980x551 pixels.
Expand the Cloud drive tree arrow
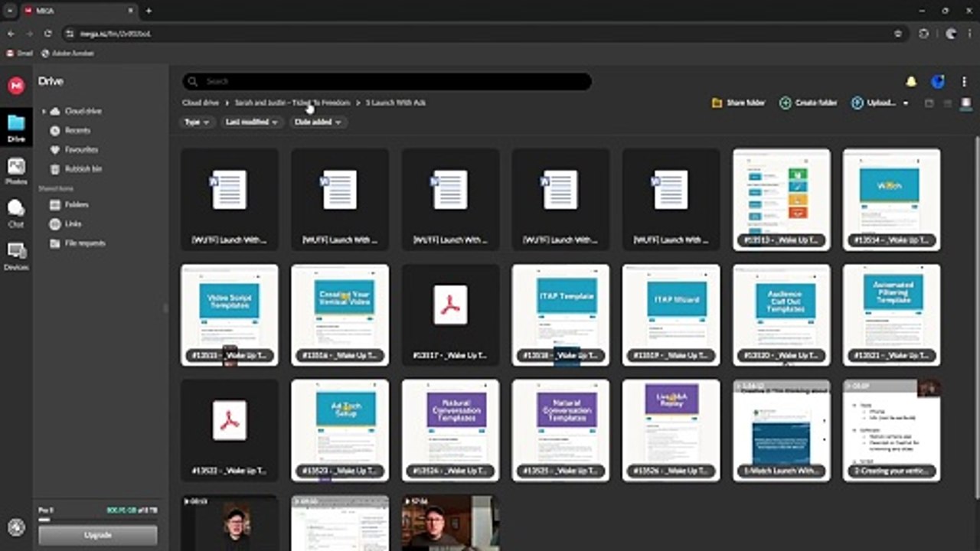click(44, 111)
